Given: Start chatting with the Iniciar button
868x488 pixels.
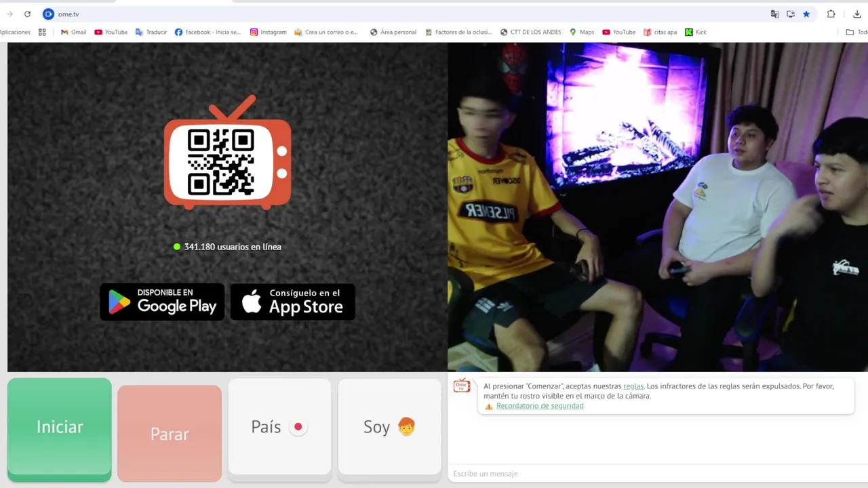Looking at the screenshot, I should [60, 429].
